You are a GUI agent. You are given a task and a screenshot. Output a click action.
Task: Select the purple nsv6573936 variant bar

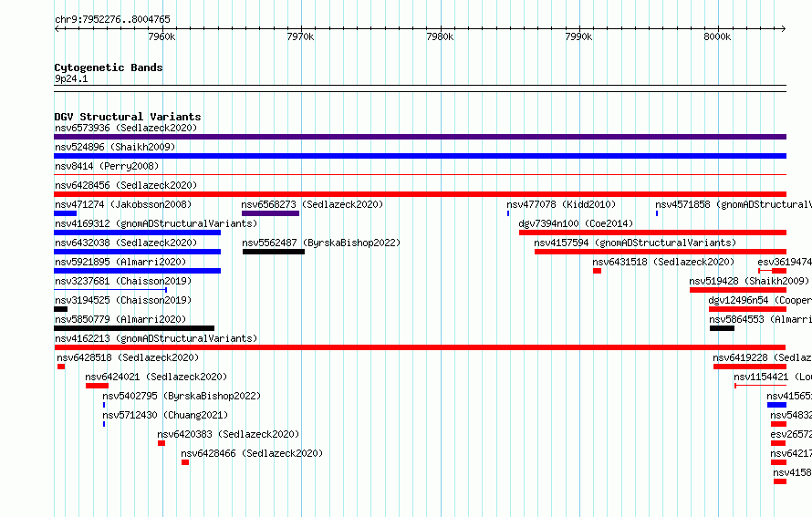click(x=420, y=137)
